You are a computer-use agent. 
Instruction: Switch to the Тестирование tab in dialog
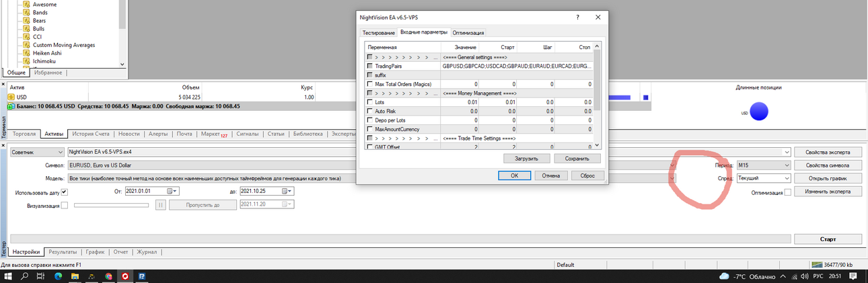[378, 32]
